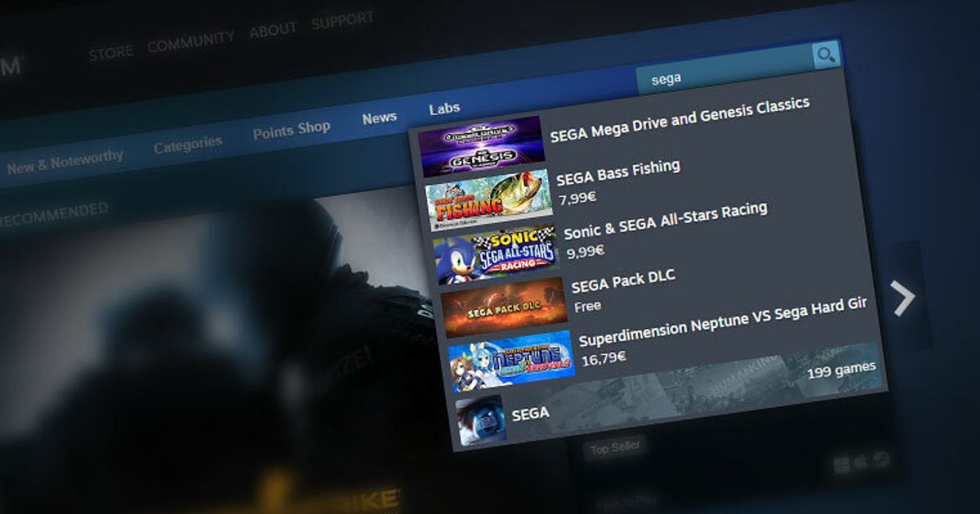
Task: Click the 7,99€ price text
Action: click(x=577, y=197)
